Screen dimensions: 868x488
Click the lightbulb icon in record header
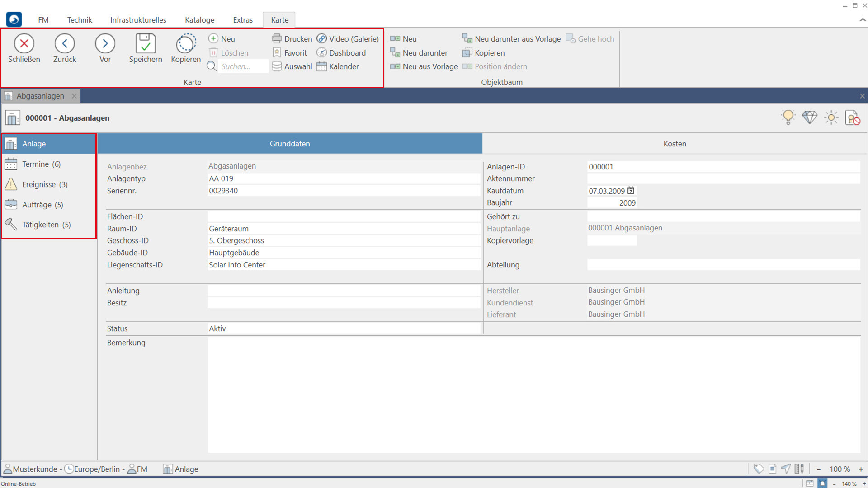(788, 117)
